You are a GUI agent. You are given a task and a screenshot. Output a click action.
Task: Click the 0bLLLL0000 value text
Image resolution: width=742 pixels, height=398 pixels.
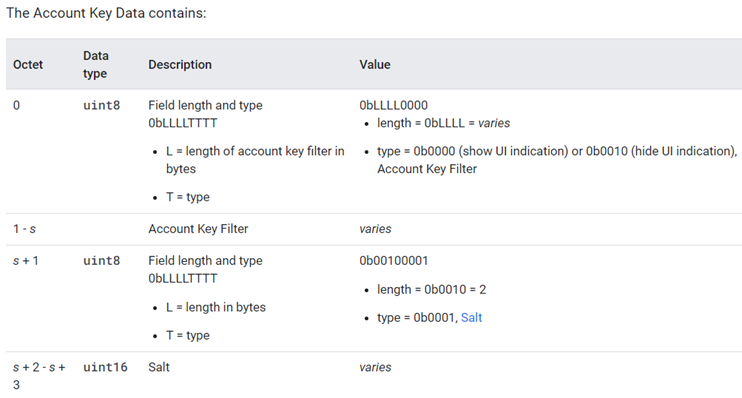tap(393, 105)
